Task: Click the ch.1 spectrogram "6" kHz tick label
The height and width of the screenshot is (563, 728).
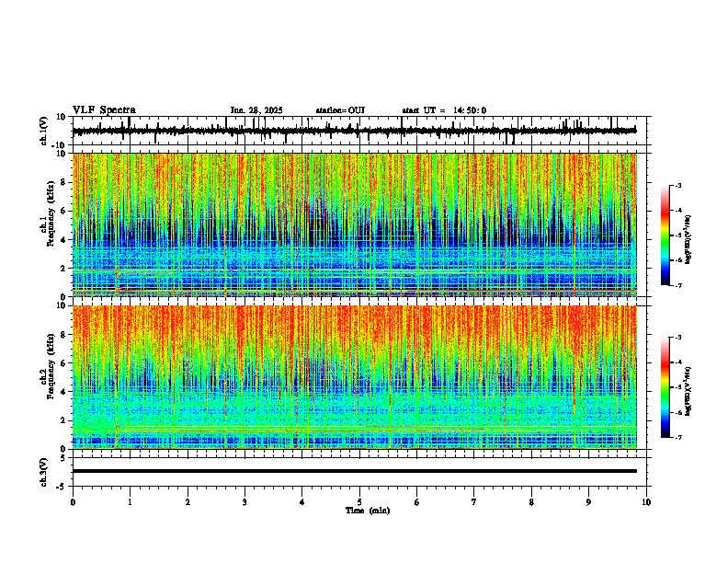Action: (x=63, y=211)
